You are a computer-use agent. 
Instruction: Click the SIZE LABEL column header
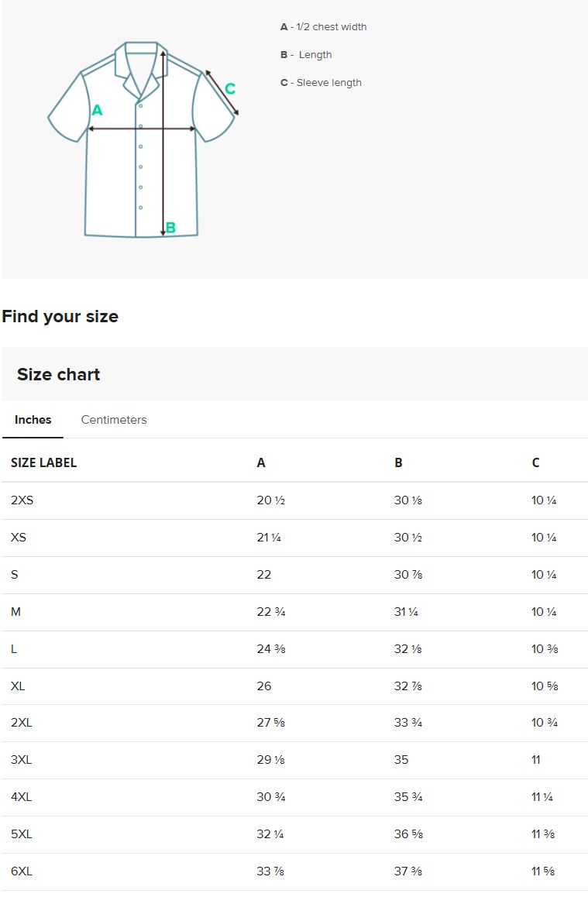click(x=43, y=462)
